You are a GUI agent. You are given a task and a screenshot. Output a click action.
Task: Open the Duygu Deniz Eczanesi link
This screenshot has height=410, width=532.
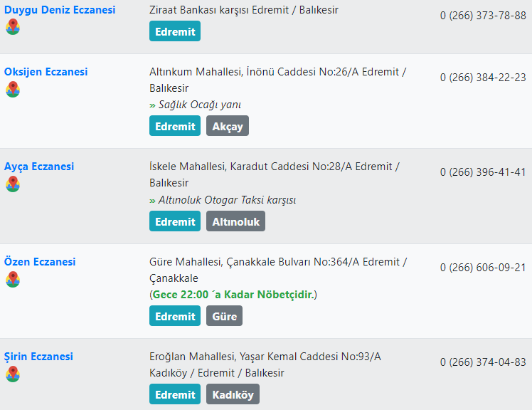click(60, 10)
